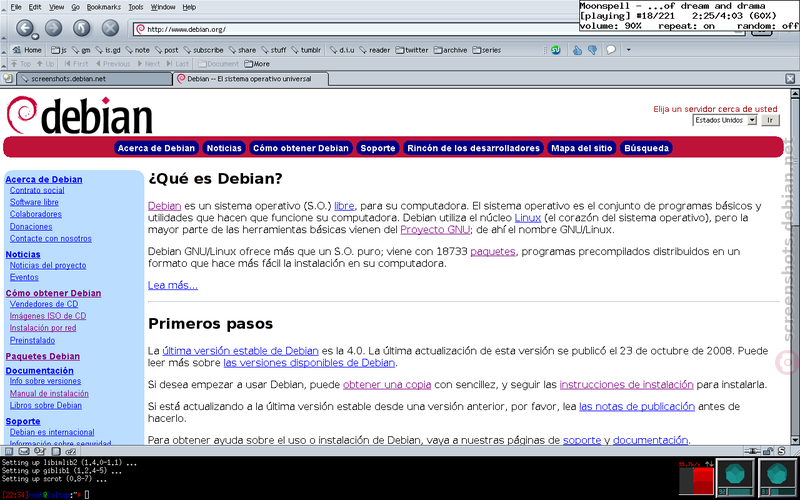Click the page scrollbar up arrow
The image size is (800, 500).
(794, 93)
